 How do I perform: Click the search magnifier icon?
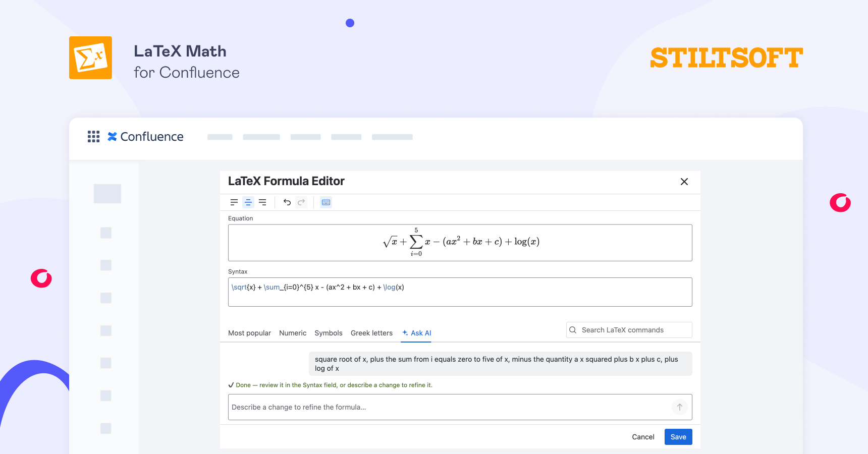point(573,330)
